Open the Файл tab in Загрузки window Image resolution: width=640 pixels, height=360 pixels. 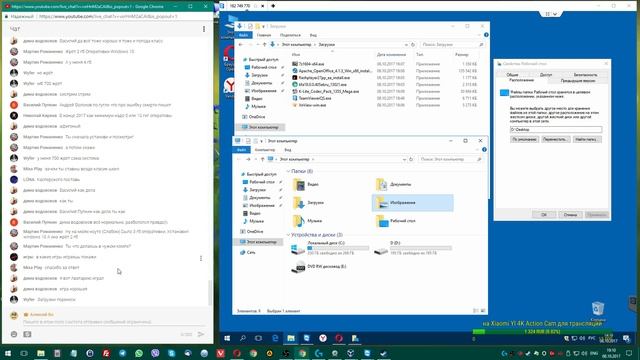[243, 35]
